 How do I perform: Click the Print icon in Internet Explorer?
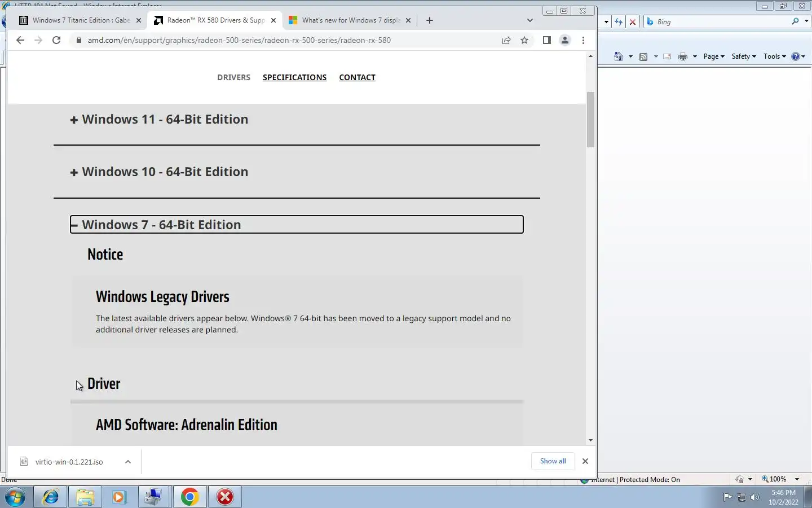point(683,56)
